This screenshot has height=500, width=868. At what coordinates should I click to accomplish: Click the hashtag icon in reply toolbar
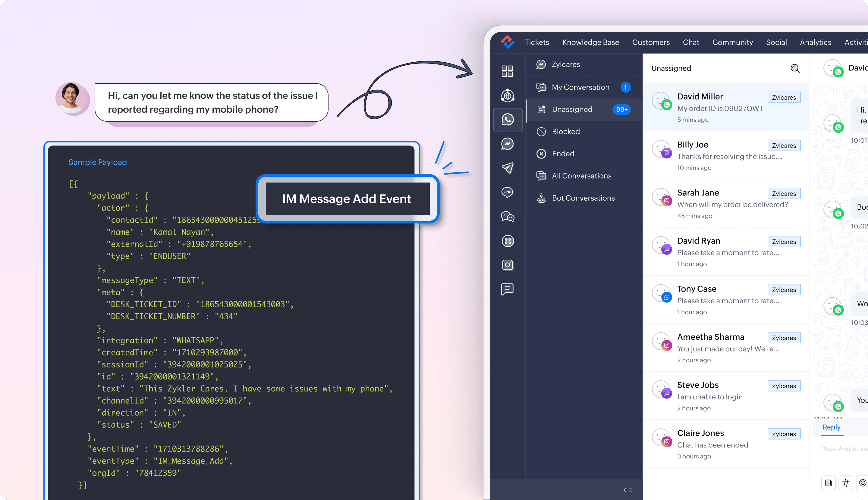846,483
